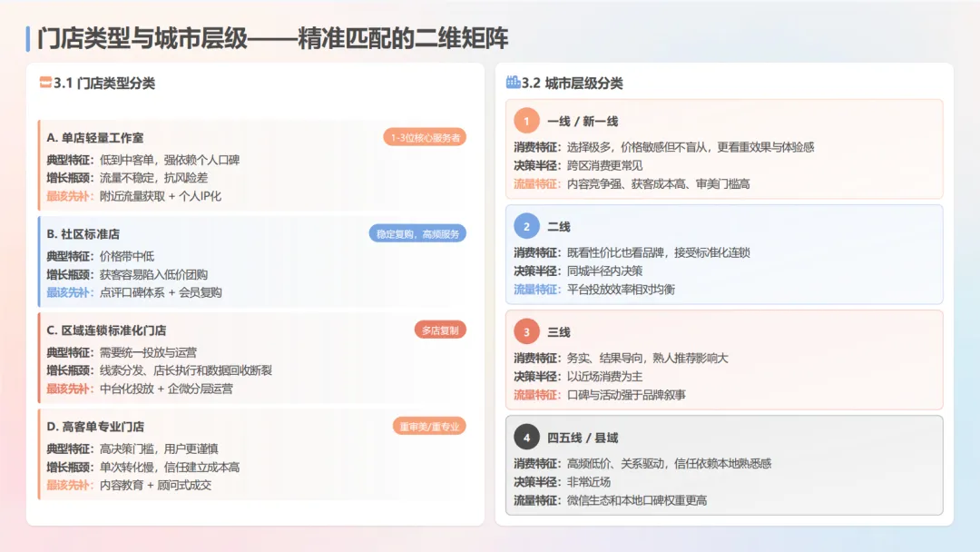The width and height of the screenshot is (980, 552).
Task: Select the orange circle numbered 3
Action: [x=526, y=331]
